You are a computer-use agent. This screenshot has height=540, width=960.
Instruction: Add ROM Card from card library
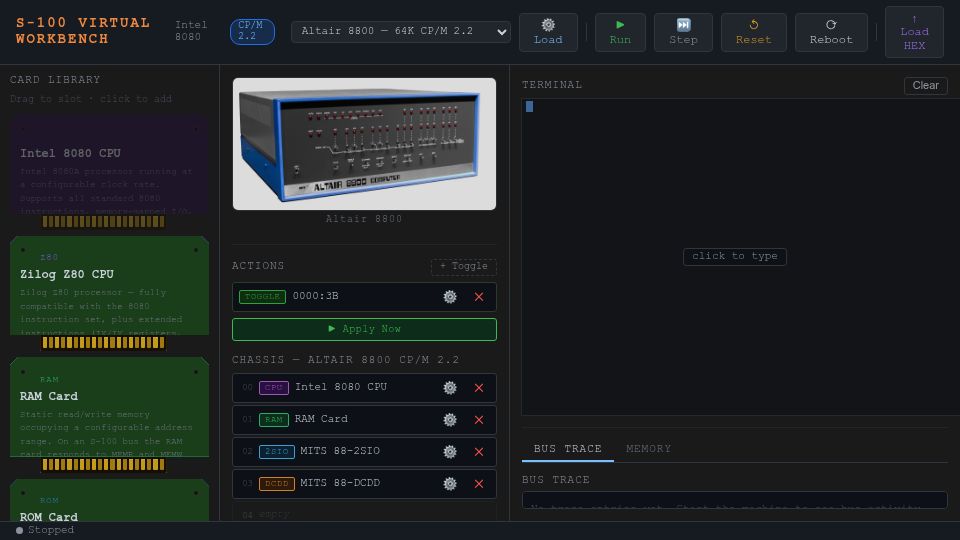(x=110, y=501)
